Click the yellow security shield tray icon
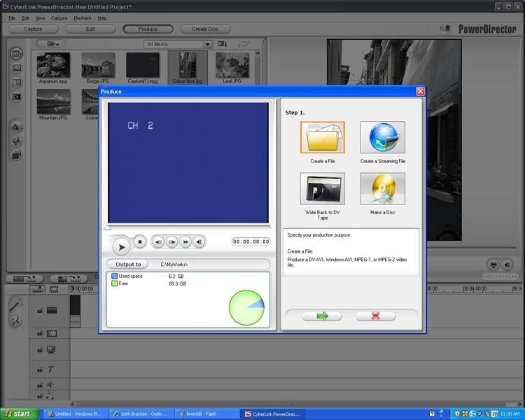The width and height of the screenshot is (525, 420). 457,414
